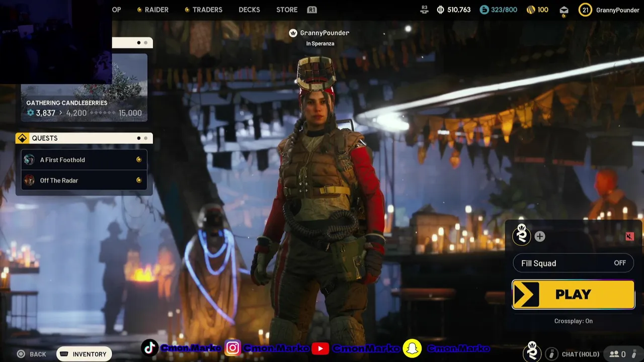Click the TikTok logo in bottom overlay
This screenshot has height=362, width=644.
pos(149,348)
